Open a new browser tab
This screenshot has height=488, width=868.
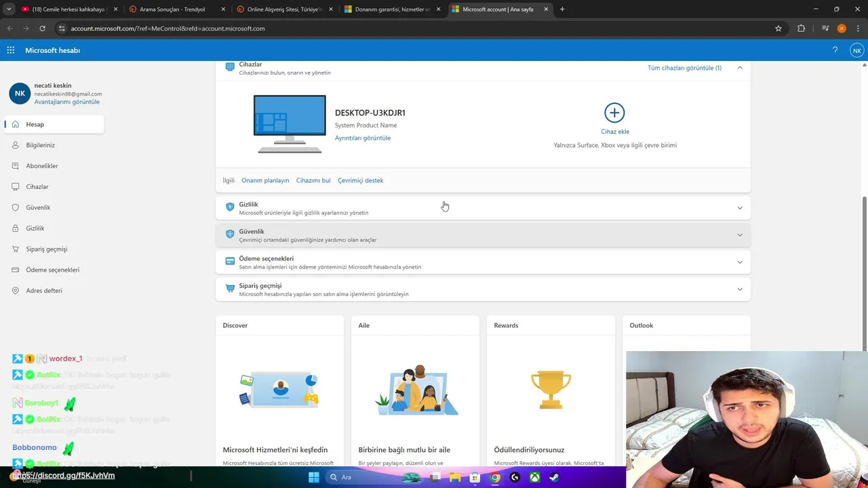(x=562, y=9)
